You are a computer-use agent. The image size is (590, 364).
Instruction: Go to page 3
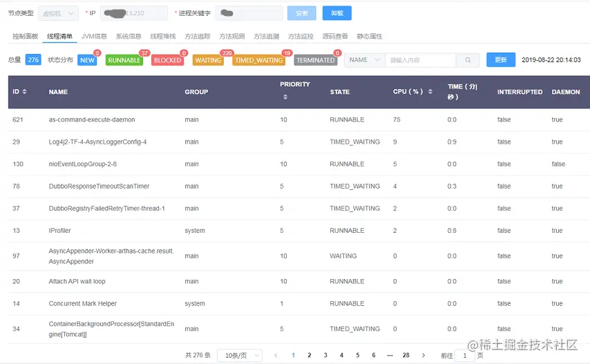coord(325,355)
